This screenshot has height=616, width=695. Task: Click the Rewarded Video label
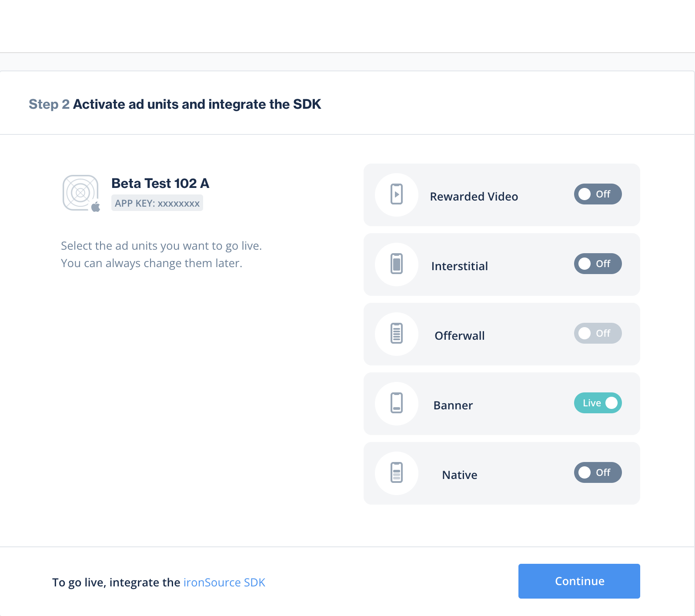474,197
